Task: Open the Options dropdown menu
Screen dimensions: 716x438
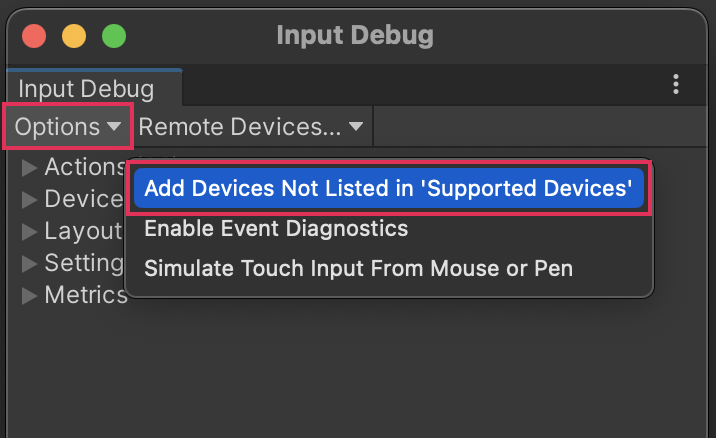Action: [68, 127]
